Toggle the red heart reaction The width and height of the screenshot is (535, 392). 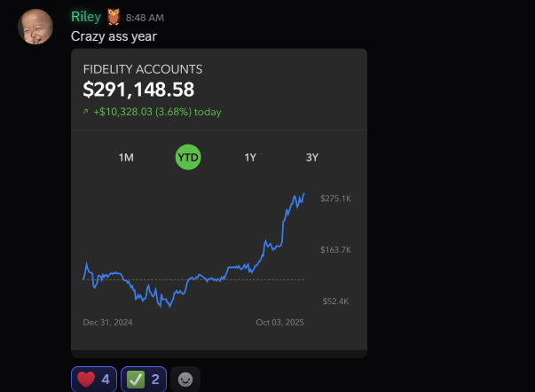(x=94, y=379)
